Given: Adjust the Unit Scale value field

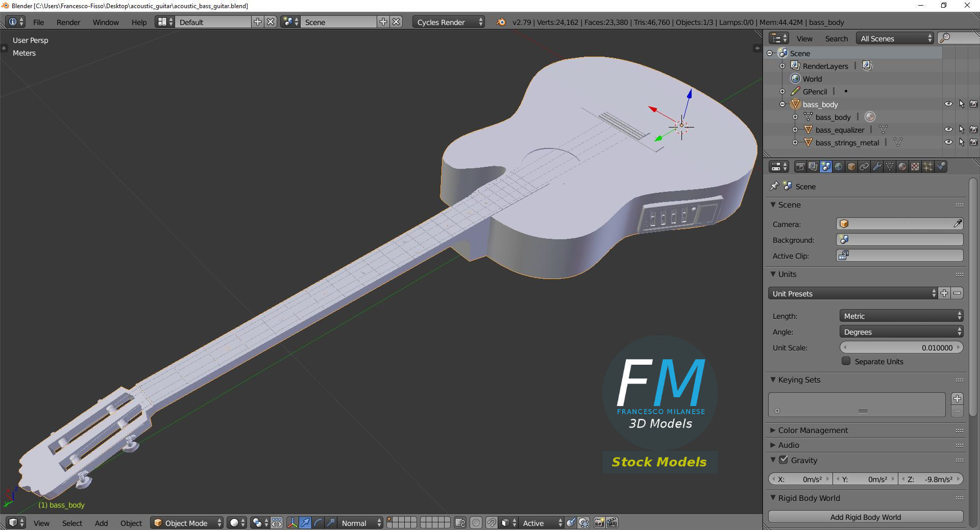Looking at the screenshot, I should point(901,347).
